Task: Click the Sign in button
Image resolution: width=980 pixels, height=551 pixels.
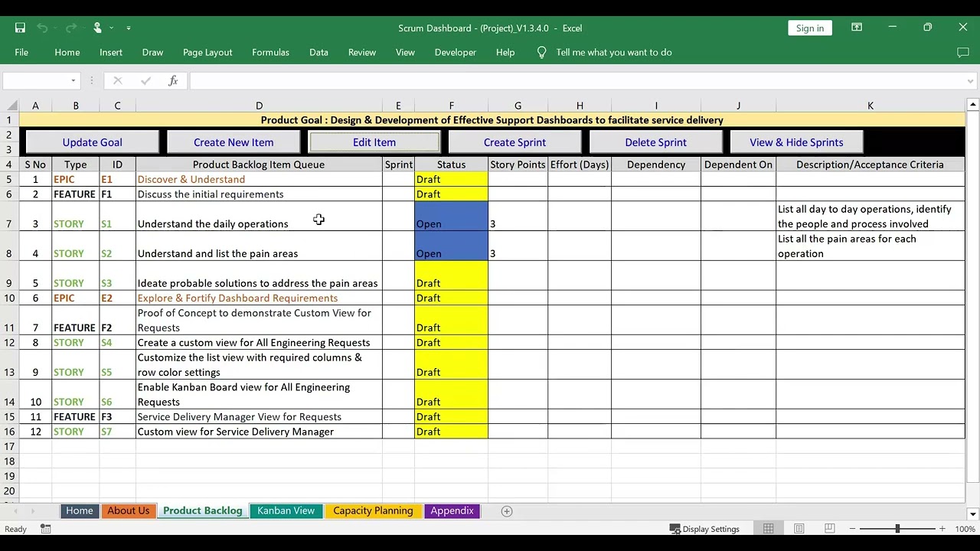Action: tap(809, 28)
